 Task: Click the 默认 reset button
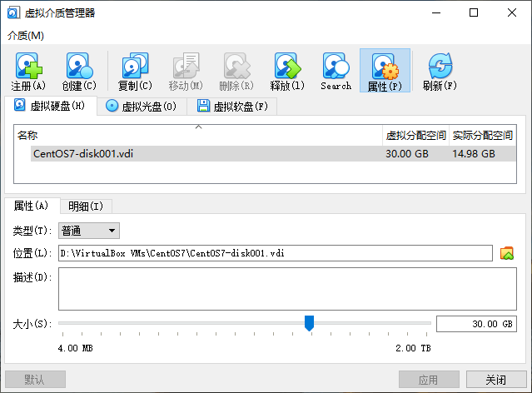[35, 379]
